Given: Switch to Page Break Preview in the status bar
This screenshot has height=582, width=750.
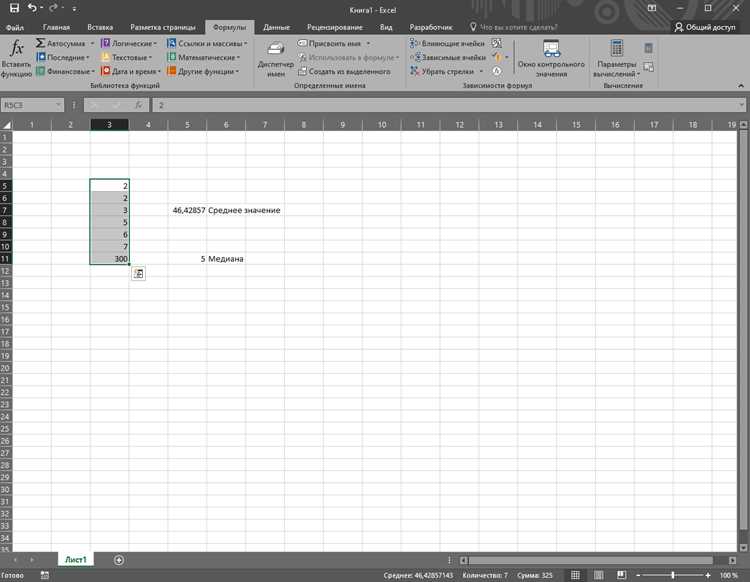Looking at the screenshot, I should (621, 575).
